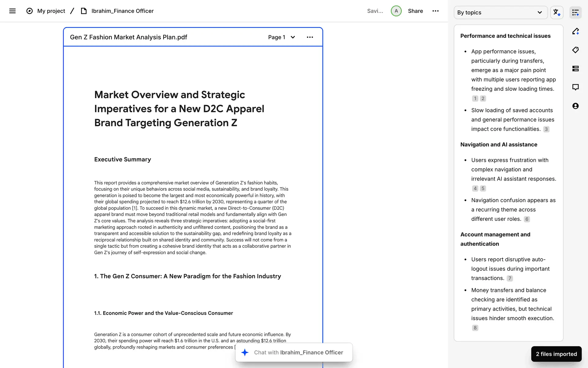Select the AI highlighter icon in sidebar
Viewport: 588px width, 368px height.
click(575, 31)
